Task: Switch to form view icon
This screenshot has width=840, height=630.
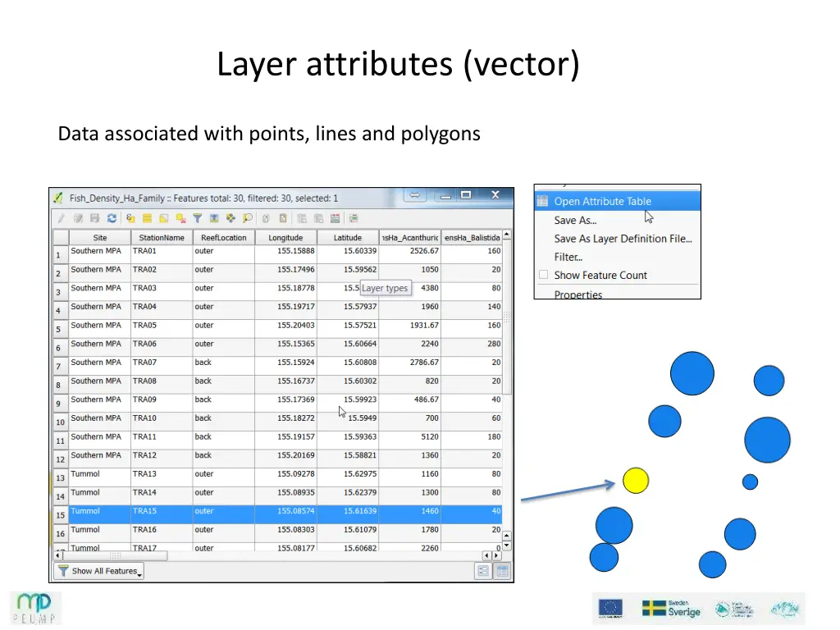Action: pos(483,571)
